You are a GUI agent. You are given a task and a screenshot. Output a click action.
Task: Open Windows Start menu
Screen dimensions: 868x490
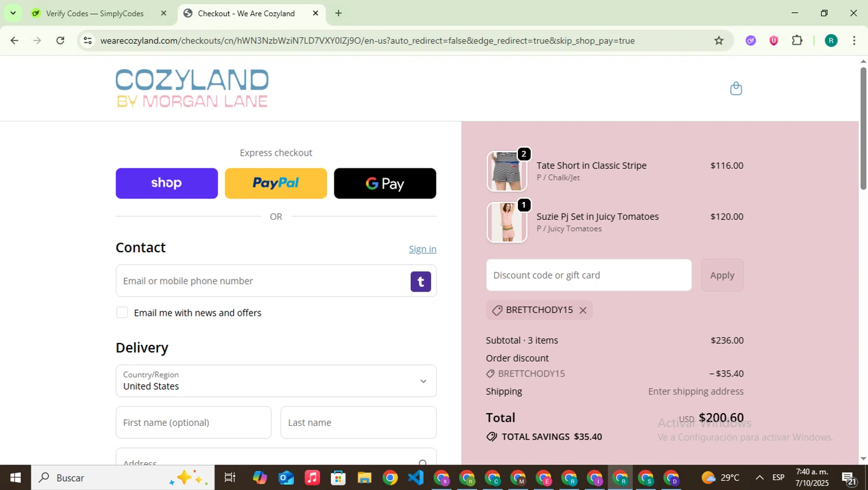point(16,478)
